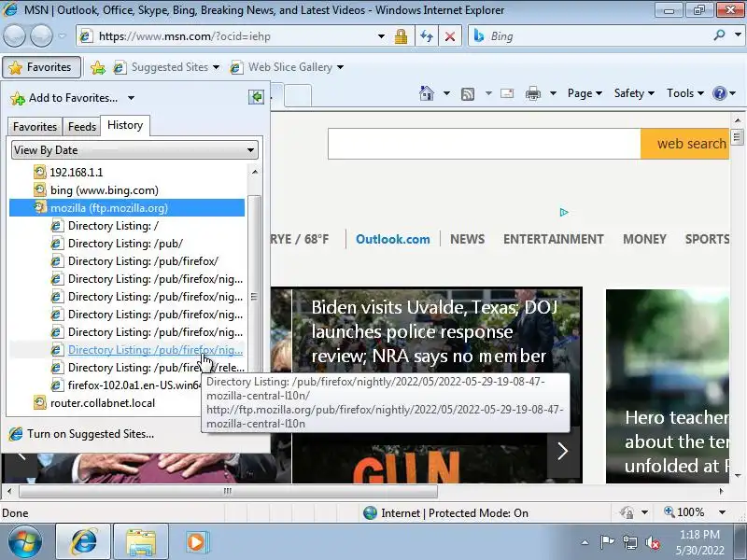Screen dimensions: 747x560
Task: Open the Add to Favorites dropdown arrow
Action: 131,99
